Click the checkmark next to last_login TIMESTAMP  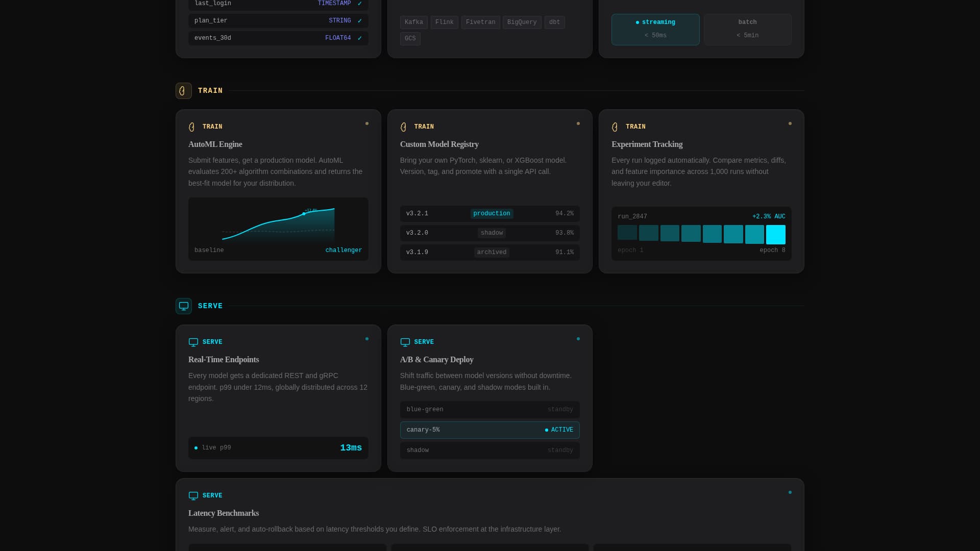[360, 4]
